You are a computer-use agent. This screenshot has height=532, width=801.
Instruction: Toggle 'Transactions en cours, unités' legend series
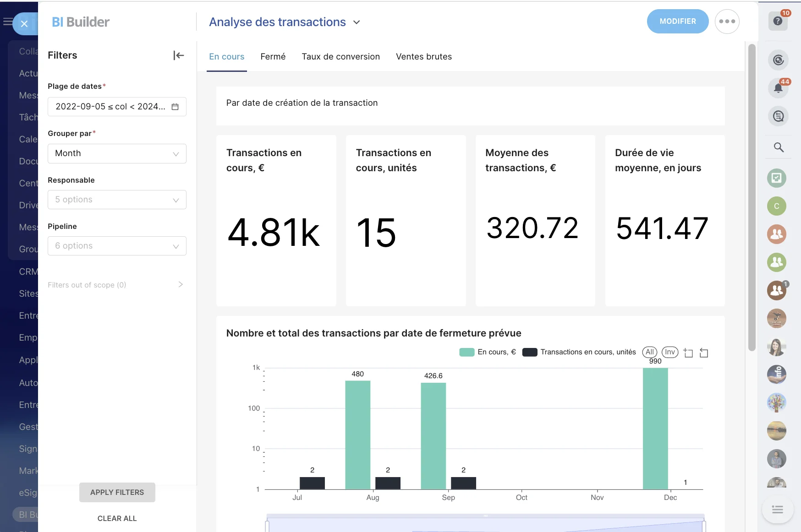[x=579, y=352]
